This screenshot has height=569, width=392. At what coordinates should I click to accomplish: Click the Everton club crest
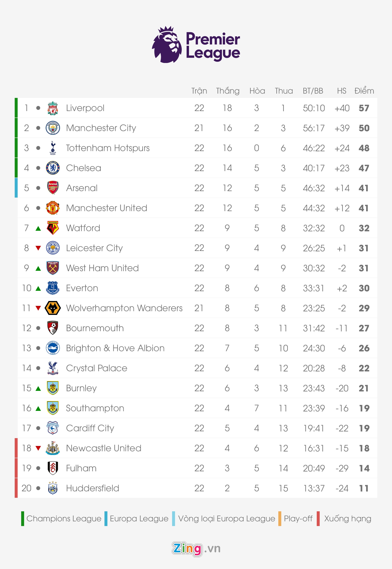(53, 288)
